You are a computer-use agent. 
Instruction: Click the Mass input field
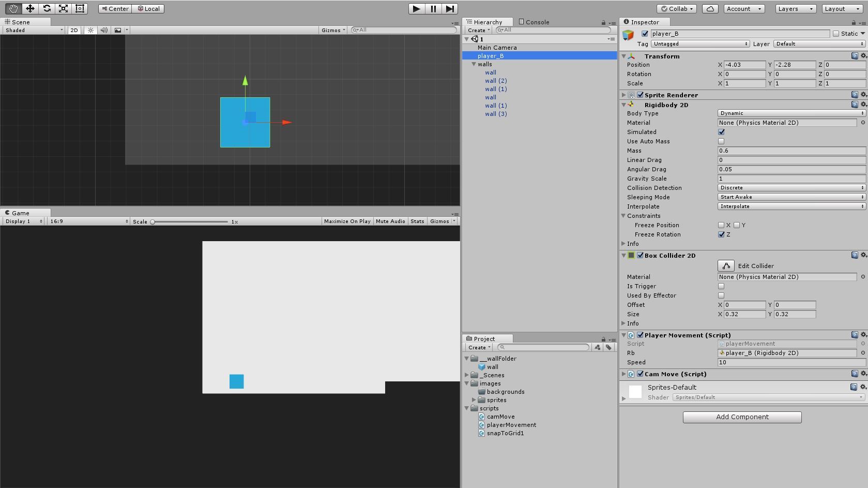(791, 151)
